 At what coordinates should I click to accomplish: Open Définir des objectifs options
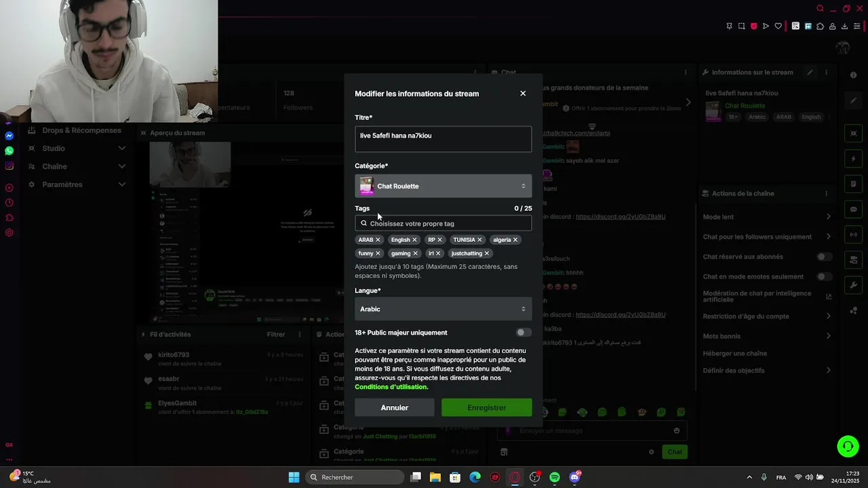point(767,370)
